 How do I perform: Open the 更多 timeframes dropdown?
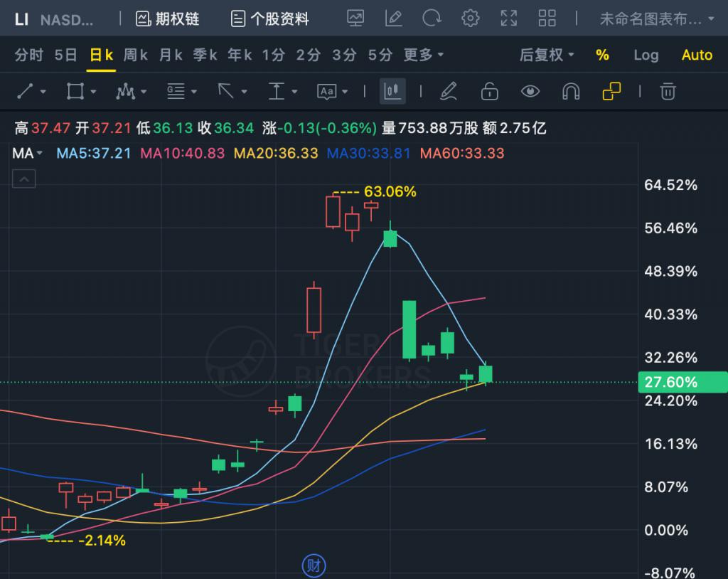(x=424, y=55)
